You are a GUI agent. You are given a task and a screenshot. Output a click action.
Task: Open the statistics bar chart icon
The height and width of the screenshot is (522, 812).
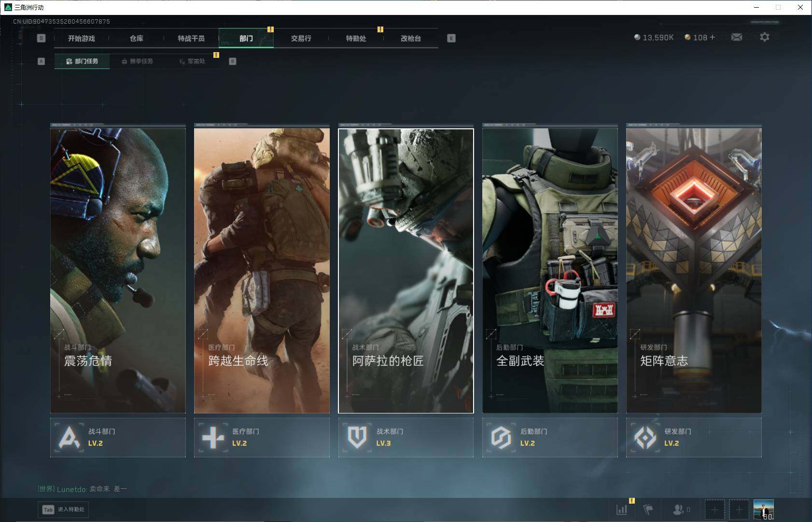click(x=622, y=509)
